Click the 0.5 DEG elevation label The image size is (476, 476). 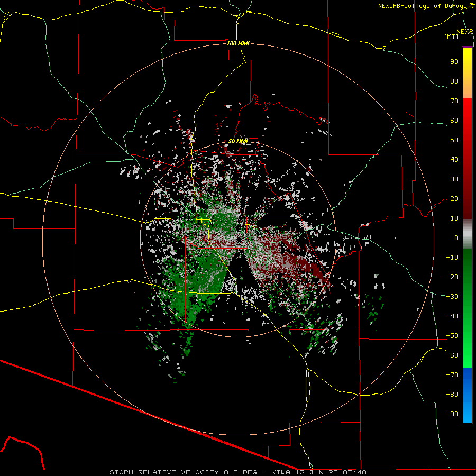pos(240,472)
